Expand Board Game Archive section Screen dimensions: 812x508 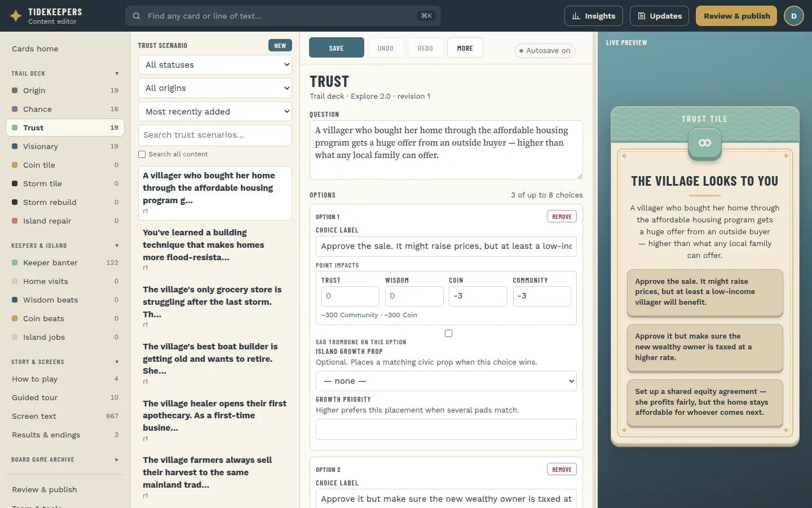(x=65, y=459)
